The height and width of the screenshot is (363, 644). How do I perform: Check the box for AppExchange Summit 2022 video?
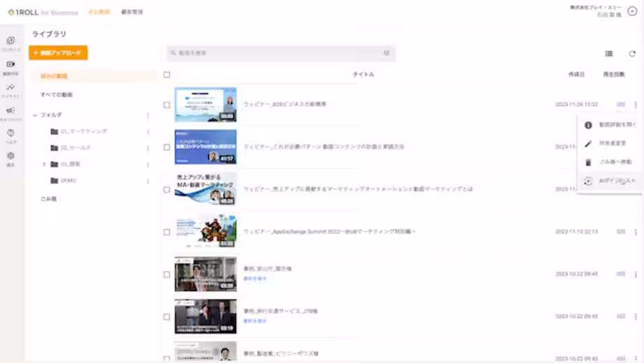click(167, 232)
